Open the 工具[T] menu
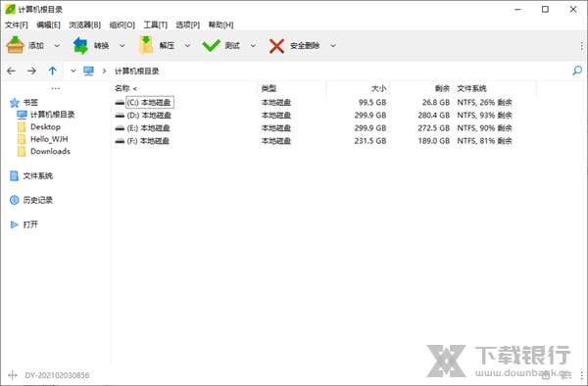 point(155,24)
